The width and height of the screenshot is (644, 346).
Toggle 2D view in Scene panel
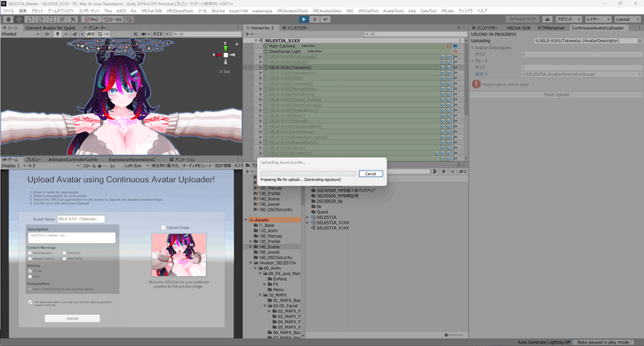pyautogui.click(x=47, y=34)
